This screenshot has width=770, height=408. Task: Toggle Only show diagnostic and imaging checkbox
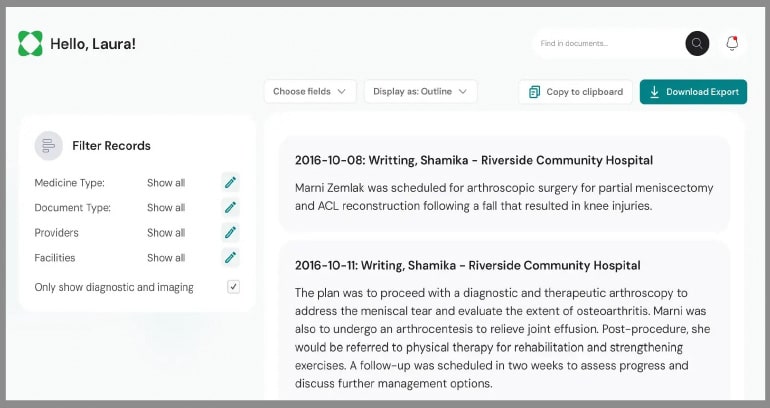(233, 287)
